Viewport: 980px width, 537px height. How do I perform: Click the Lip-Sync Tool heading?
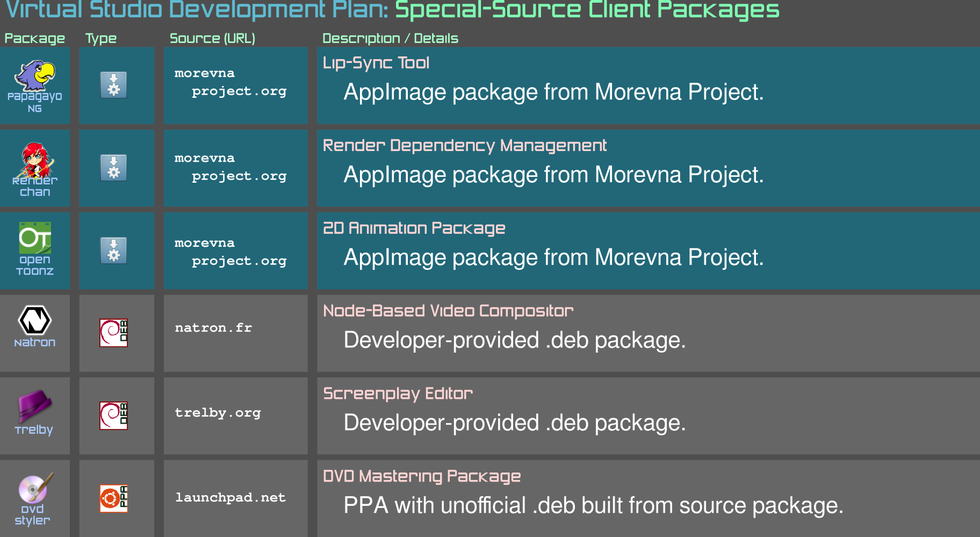tap(376, 63)
